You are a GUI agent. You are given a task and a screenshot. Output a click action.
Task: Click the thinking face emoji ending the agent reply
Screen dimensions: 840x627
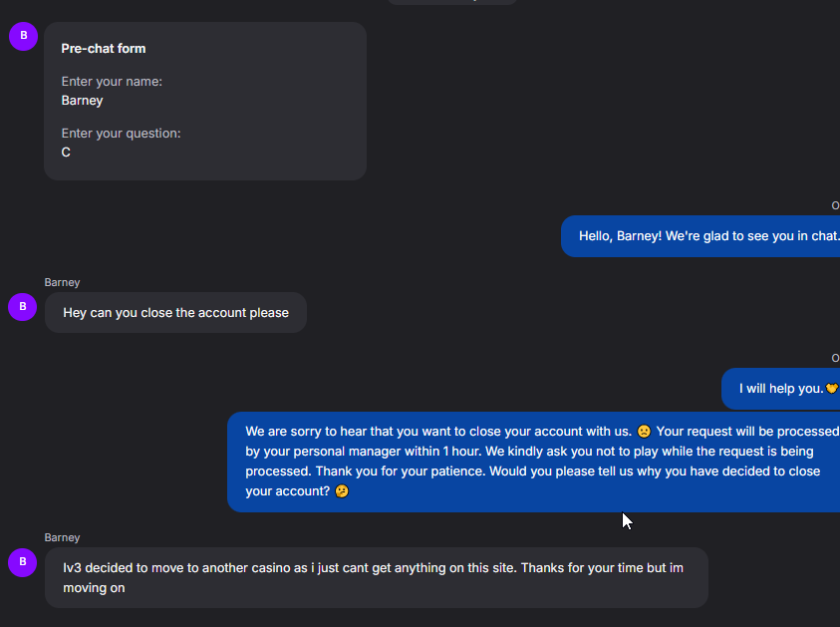pos(342,491)
